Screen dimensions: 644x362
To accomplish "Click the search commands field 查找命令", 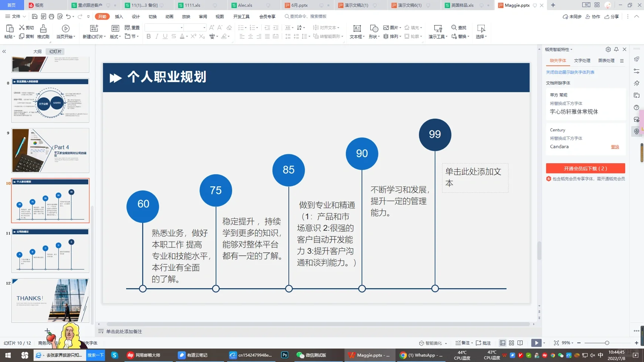I will coord(306,17).
